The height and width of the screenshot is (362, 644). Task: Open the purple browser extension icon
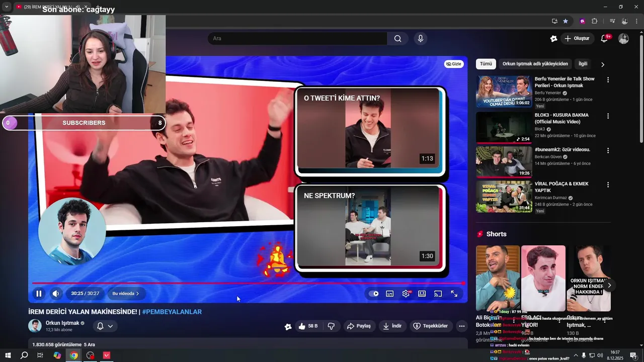(x=582, y=21)
